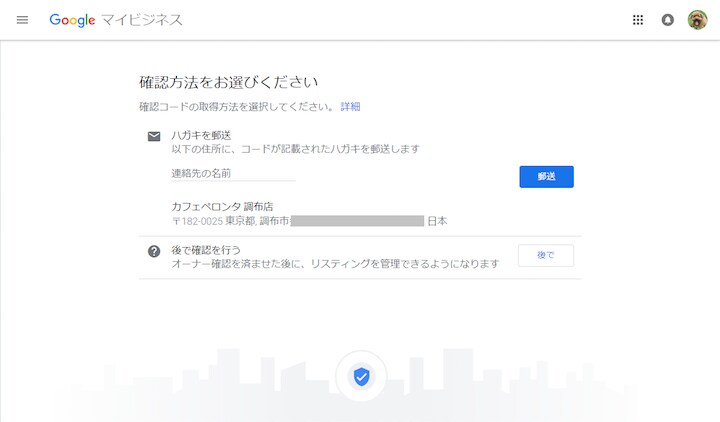Click the 以下の住所に、コードが記載された description
This screenshot has height=422, width=720.
click(x=295, y=149)
